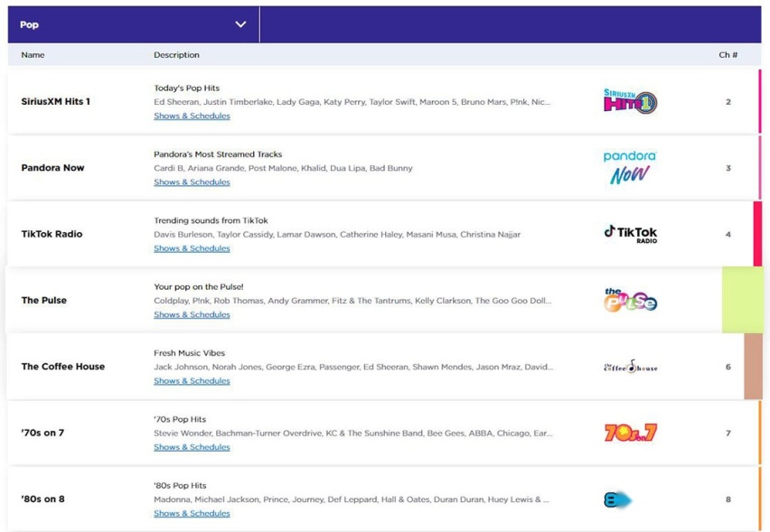Click the Ed Sheeran, Justin Timberlake artist list
The image size is (770, 532).
point(352,102)
